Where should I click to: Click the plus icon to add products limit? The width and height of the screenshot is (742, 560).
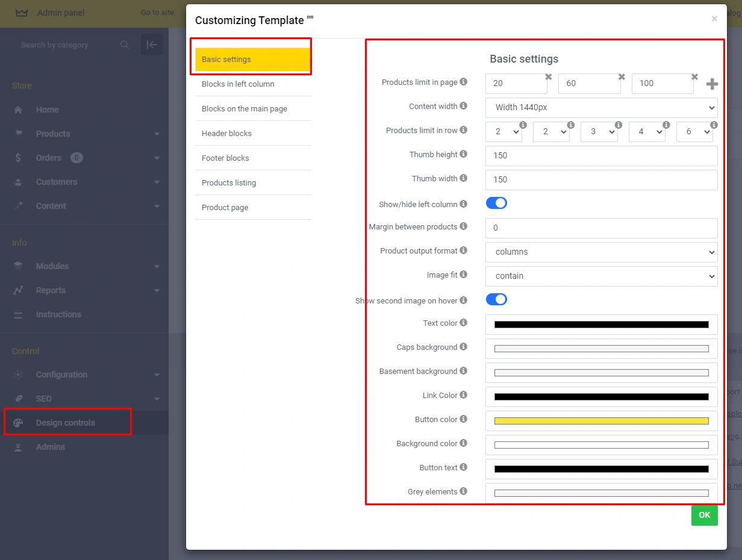click(712, 84)
